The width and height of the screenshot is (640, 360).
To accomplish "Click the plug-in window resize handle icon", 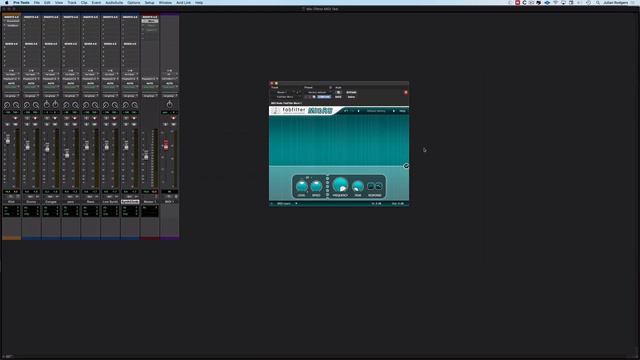I will (x=406, y=166).
